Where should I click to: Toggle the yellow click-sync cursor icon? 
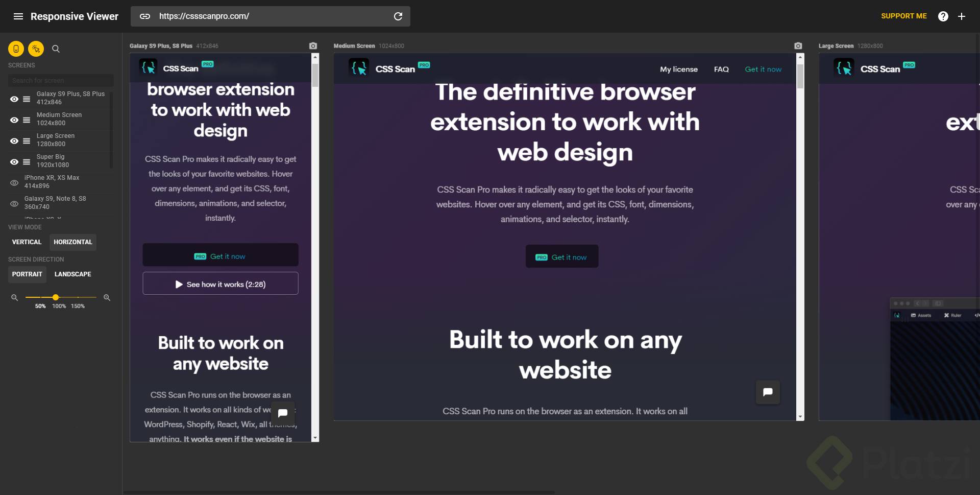[x=36, y=49]
